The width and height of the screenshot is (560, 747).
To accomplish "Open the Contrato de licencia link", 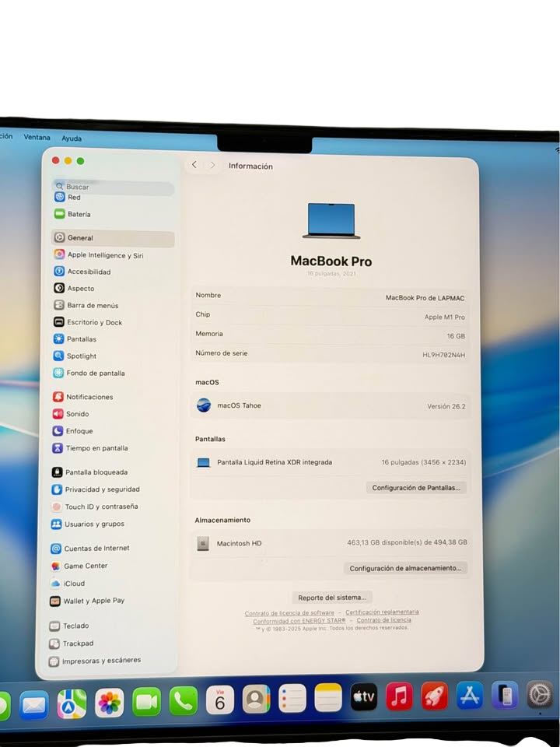I will point(383,620).
